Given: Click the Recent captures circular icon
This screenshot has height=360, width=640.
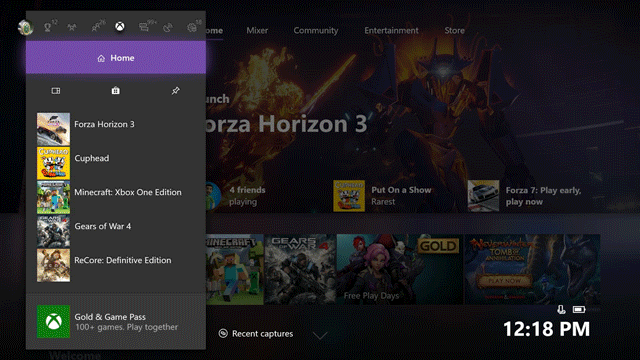Looking at the screenshot, I should 223,333.
